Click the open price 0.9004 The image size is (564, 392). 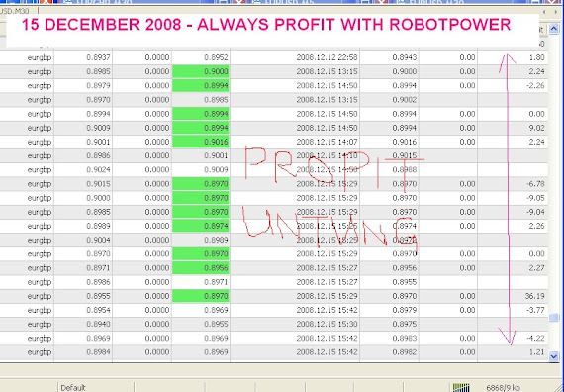(98, 241)
